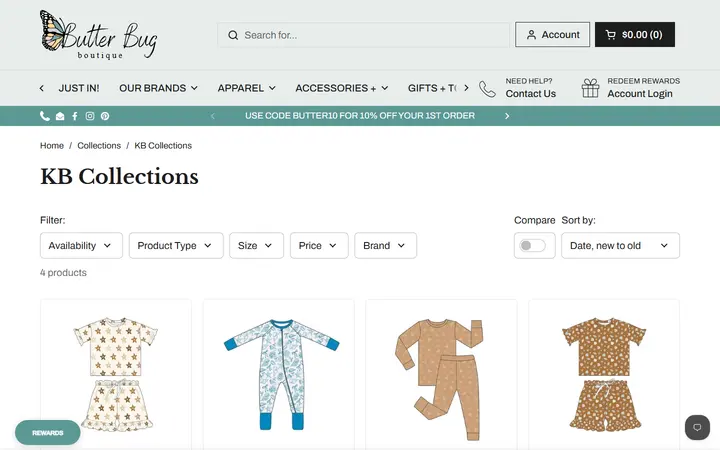Open the Facebook icon link
This screenshot has width=720, height=450.
tap(75, 116)
